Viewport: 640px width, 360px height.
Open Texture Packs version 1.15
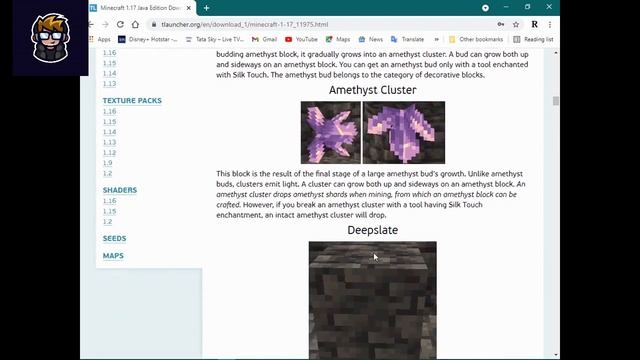tap(109, 122)
